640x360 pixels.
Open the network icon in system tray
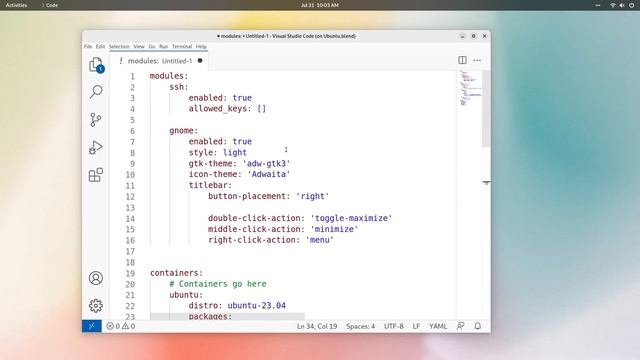(x=613, y=5)
